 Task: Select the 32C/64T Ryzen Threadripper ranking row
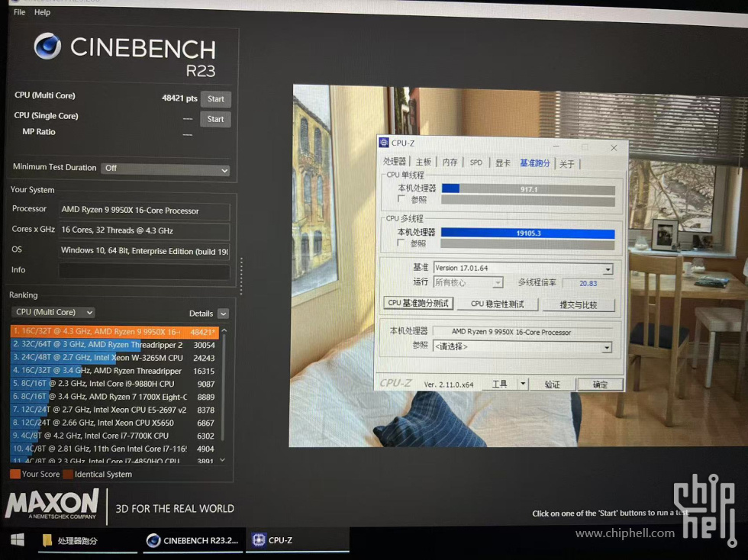pos(114,344)
